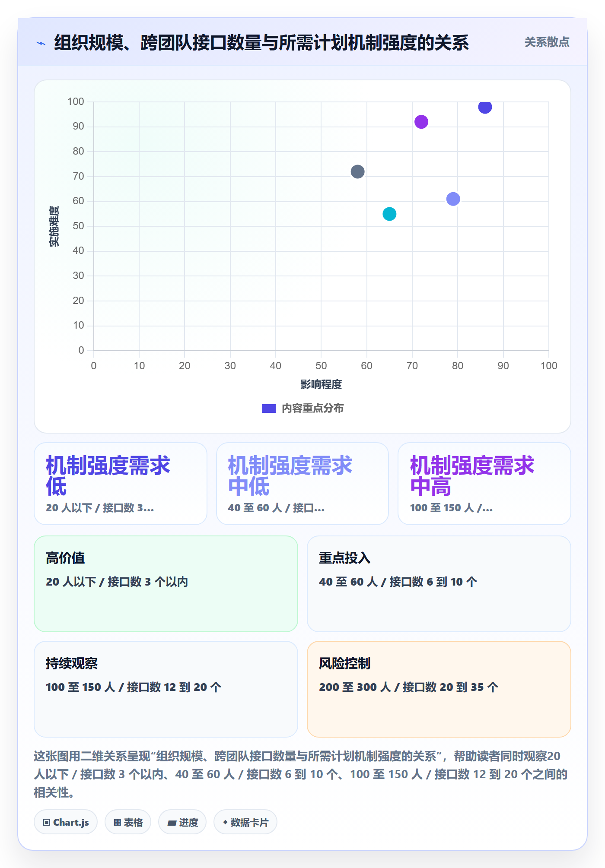This screenshot has width=605, height=868.
Task: Select the 持续观察 quadrant card
Action: pos(166,689)
